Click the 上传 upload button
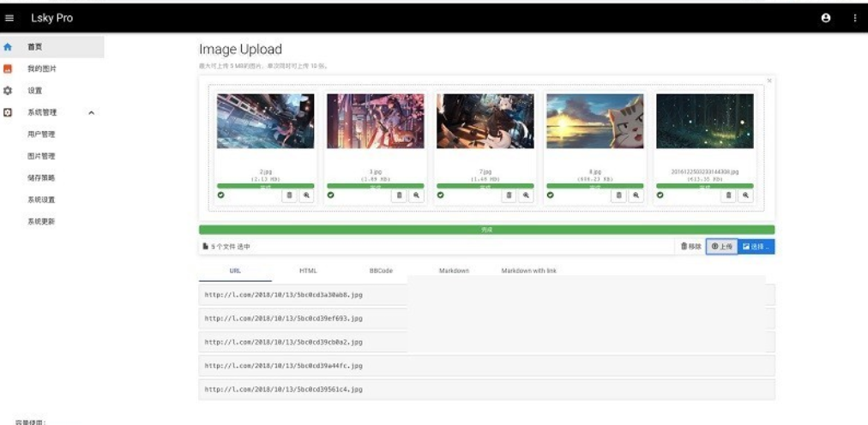 pos(722,247)
